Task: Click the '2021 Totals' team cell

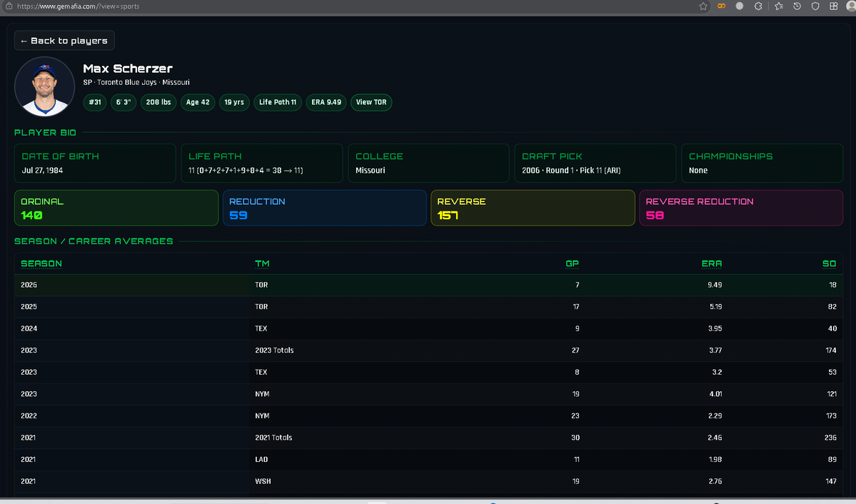Action: tap(273, 438)
